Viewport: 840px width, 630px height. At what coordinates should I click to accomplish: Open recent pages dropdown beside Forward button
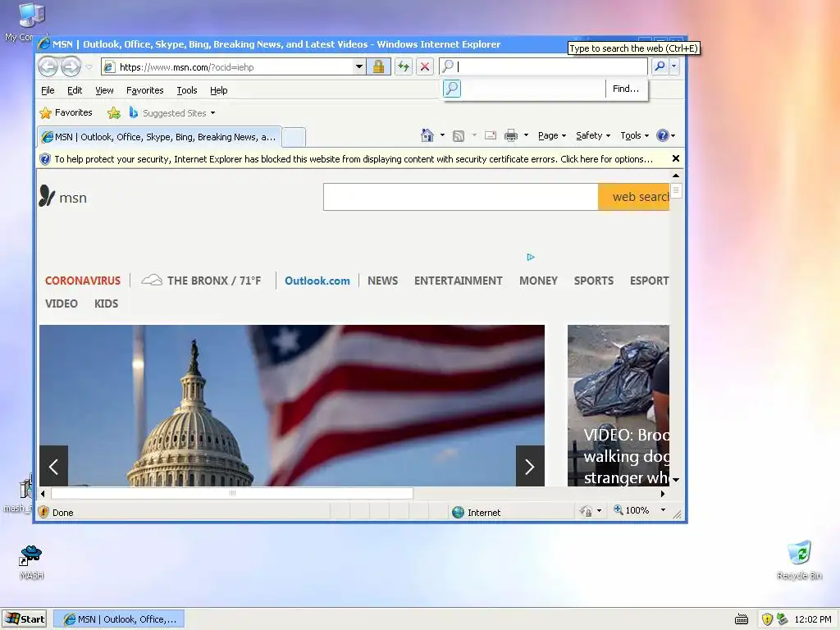tap(89, 67)
